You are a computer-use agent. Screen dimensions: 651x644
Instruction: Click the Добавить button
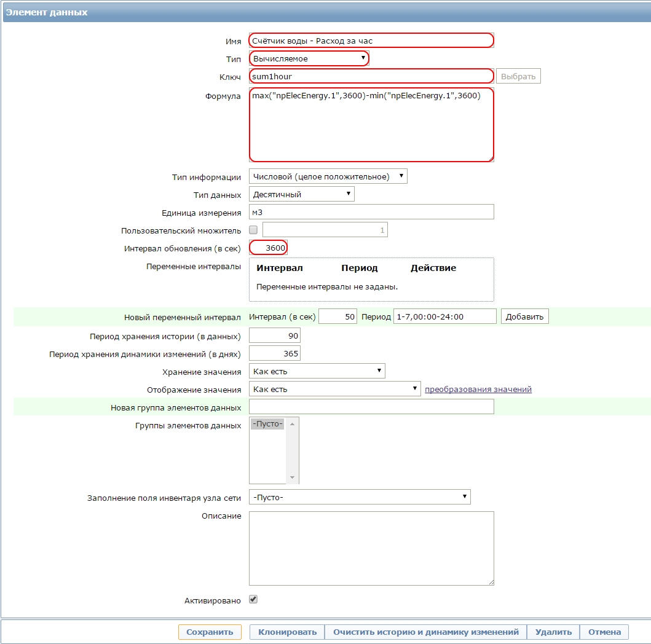pos(524,316)
